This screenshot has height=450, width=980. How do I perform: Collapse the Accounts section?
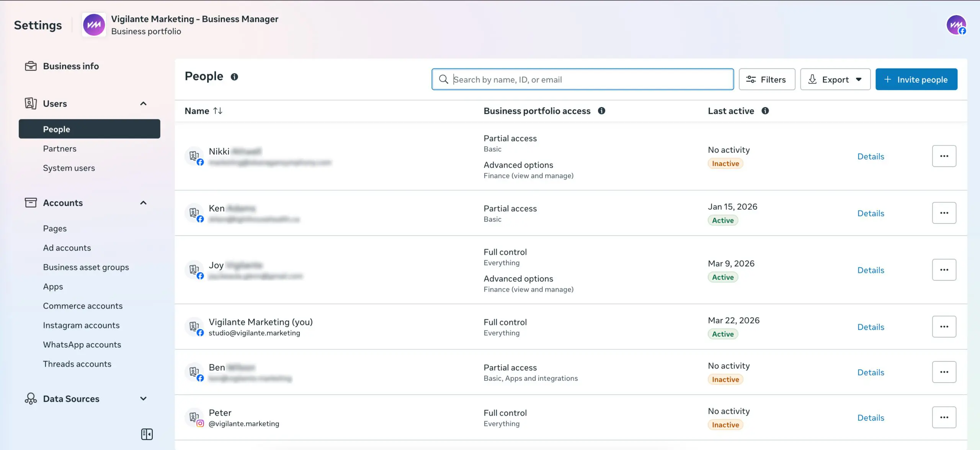tap(143, 203)
